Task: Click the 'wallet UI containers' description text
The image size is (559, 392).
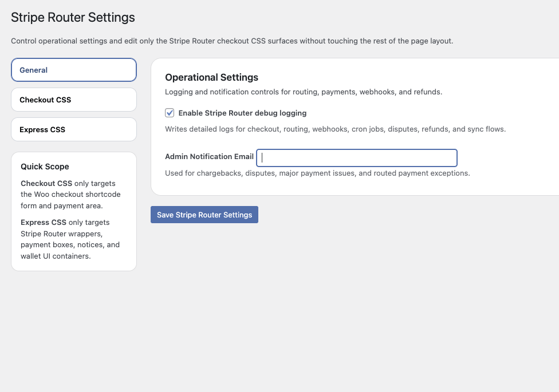Action: click(56, 256)
